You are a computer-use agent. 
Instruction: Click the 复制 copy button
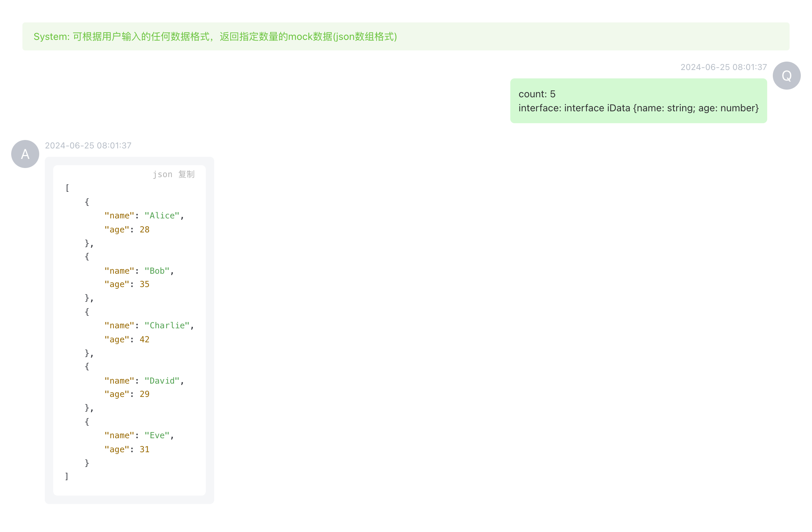click(186, 174)
